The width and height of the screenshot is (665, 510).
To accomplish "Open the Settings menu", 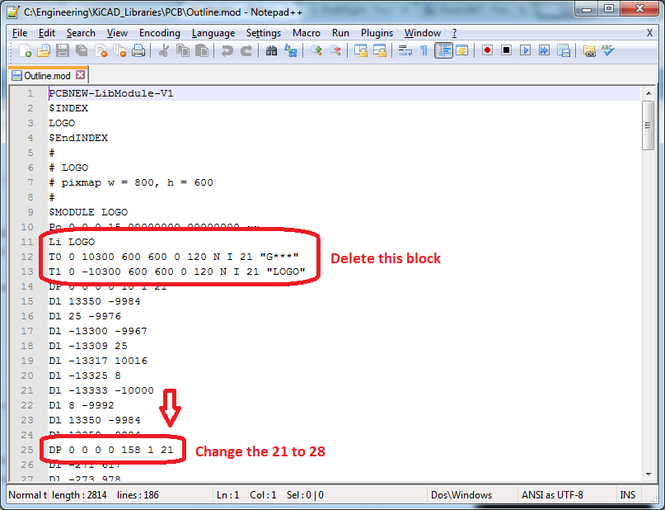I will [x=263, y=33].
